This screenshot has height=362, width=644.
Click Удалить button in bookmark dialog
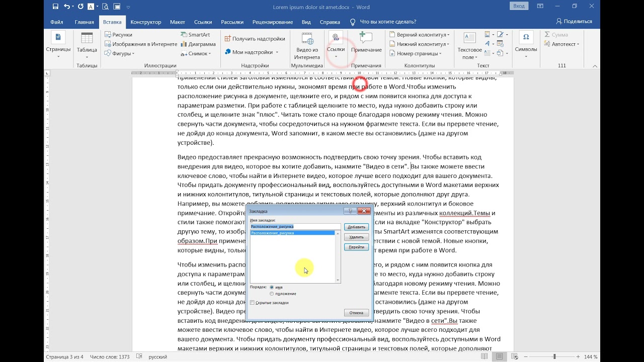(357, 237)
